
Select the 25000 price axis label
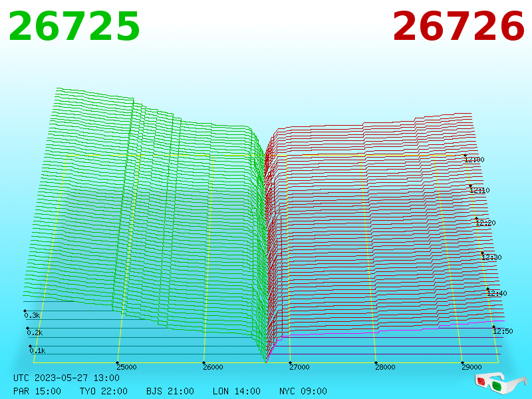(126, 367)
